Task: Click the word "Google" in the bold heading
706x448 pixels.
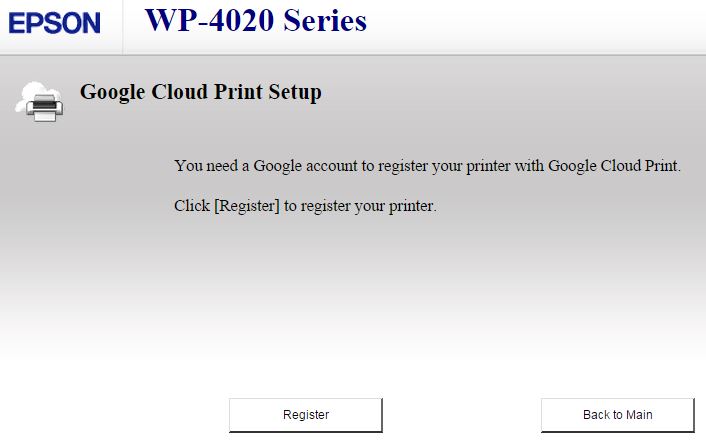Action: [112, 93]
